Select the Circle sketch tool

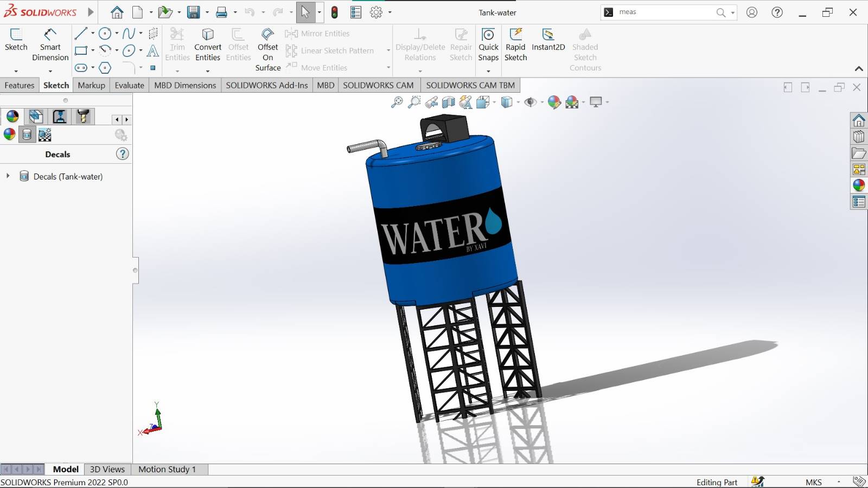(x=105, y=34)
